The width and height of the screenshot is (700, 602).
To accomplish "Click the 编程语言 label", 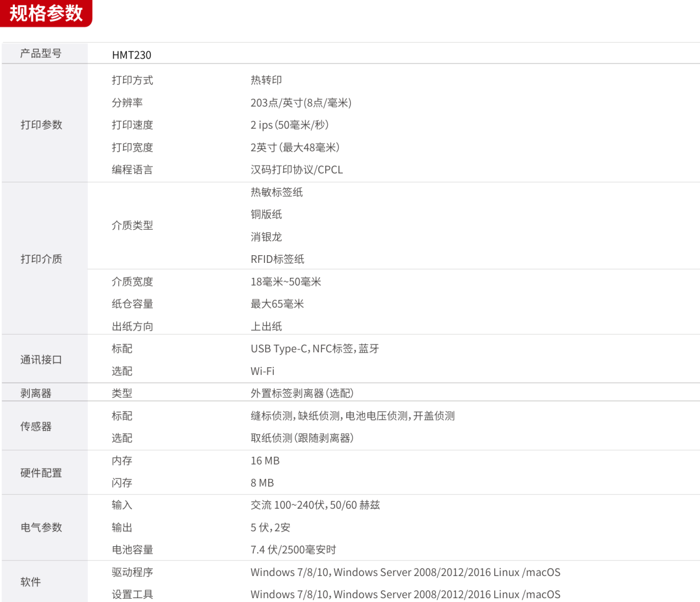I will point(132,170).
